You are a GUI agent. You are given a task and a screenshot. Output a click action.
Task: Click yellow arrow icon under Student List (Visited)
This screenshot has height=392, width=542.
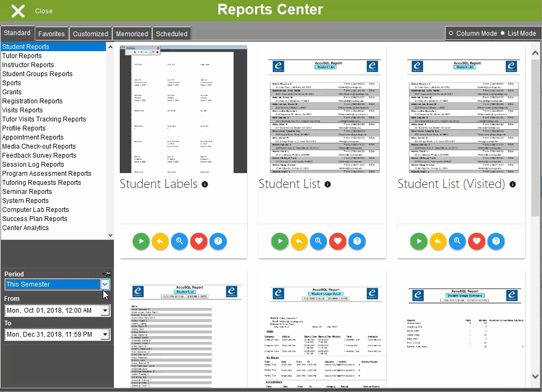(438, 241)
